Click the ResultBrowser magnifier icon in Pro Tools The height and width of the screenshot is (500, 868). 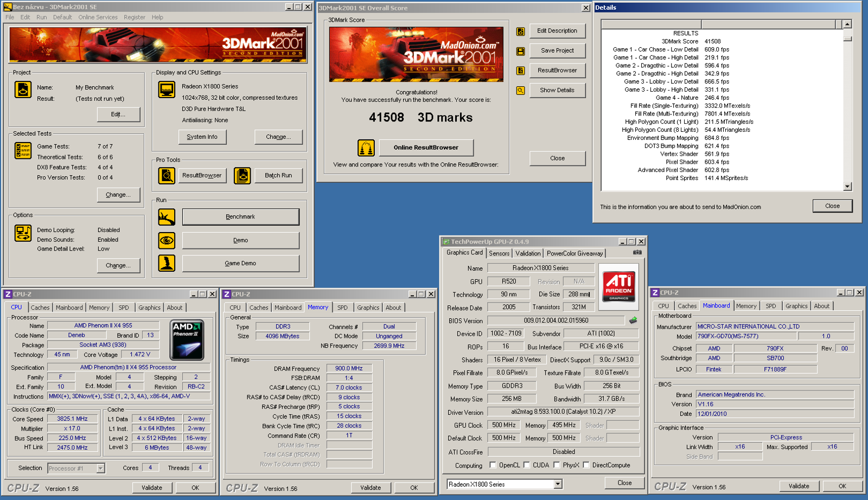[x=167, y=176]
